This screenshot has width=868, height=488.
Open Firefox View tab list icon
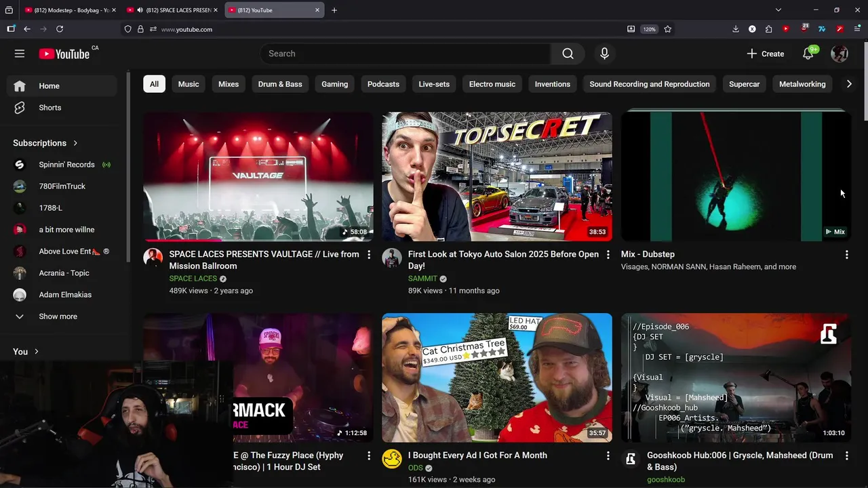(9, 10)
